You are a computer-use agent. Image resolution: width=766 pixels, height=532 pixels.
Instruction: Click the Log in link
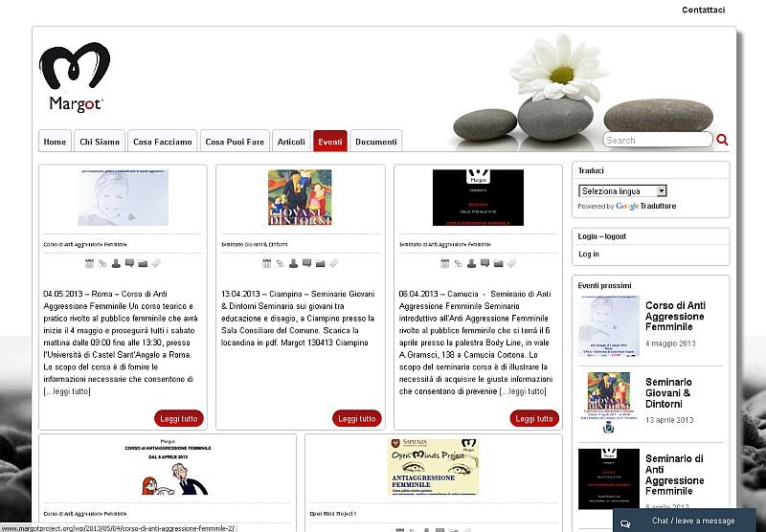(x=589, y=254)
